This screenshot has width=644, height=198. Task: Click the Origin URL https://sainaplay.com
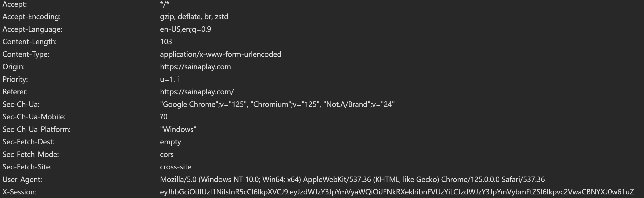195,67
